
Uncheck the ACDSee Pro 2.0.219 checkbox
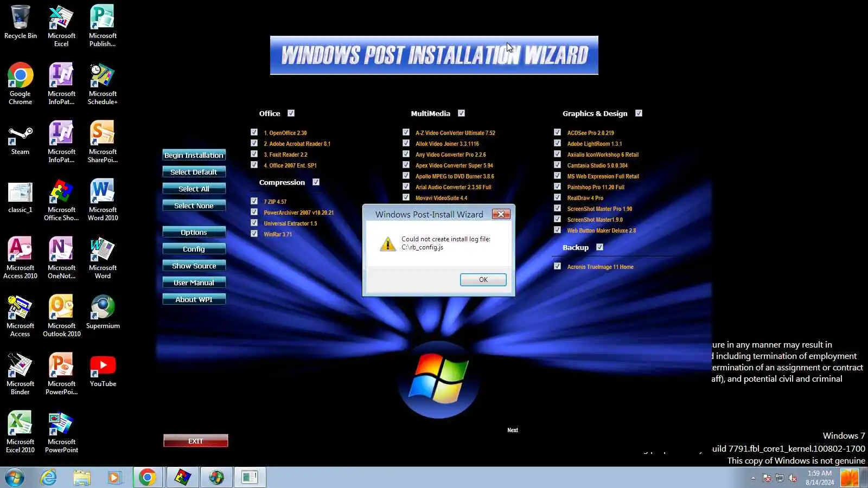point(557,132)
